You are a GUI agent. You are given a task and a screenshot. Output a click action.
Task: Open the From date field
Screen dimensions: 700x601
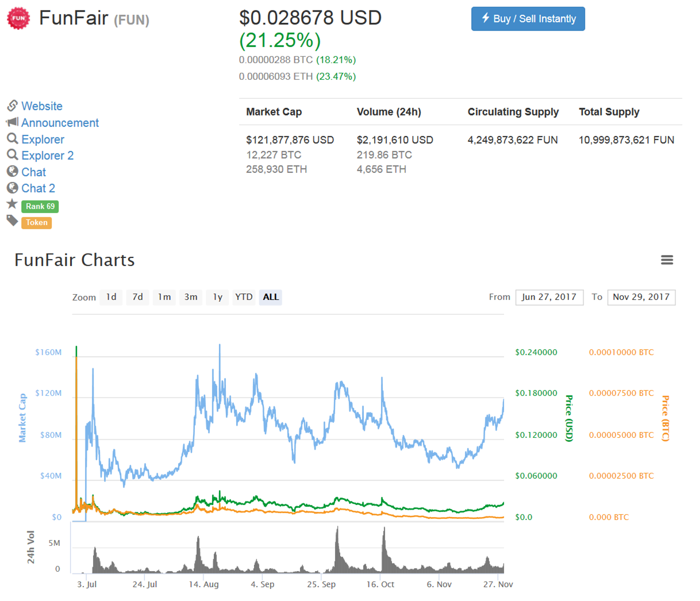(x=549, y=297)
